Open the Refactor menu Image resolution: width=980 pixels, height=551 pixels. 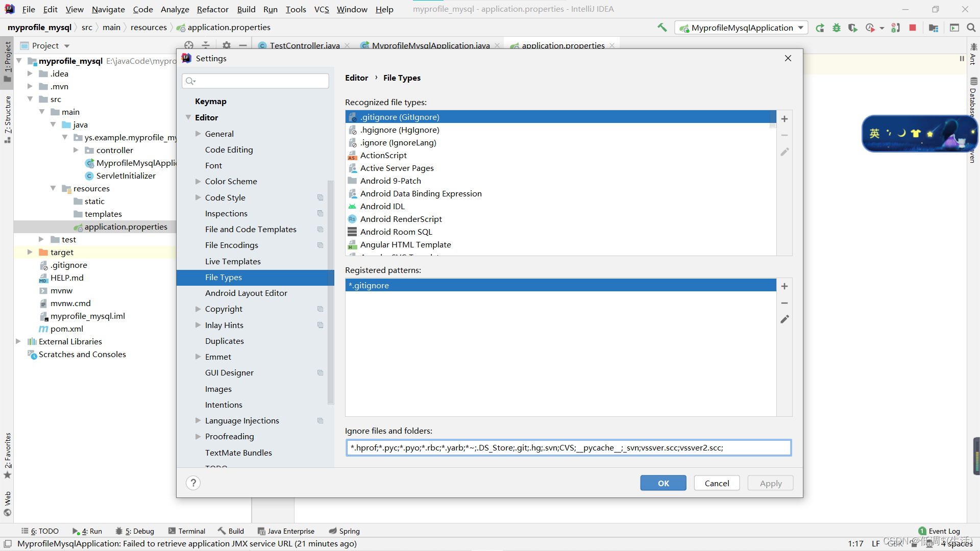click(x=212, y=9)
